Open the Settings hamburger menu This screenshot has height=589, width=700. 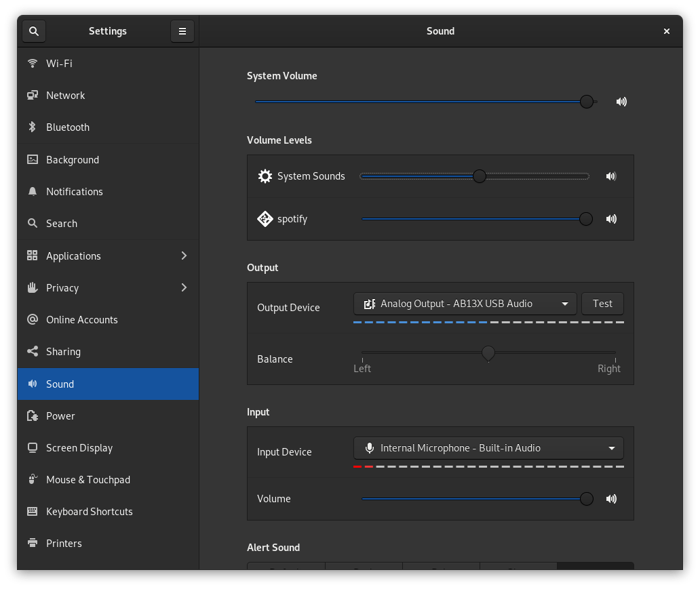(x=182, y=31)
